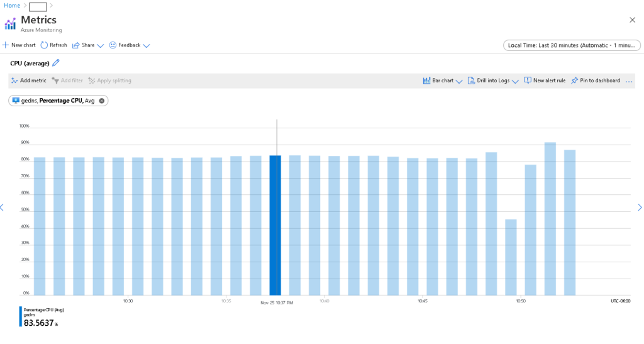Click Add metric button
Viewport: 644px width, 344px height.
[29, 80]
